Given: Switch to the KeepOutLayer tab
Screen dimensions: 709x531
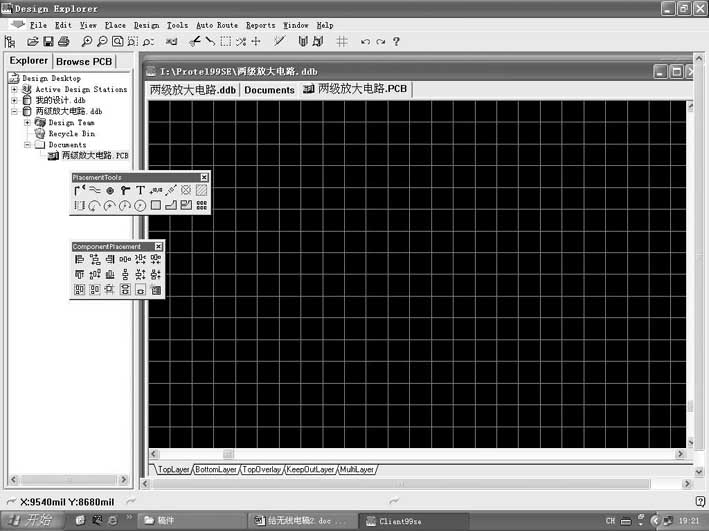Looking at the screenshot, I should 311,468.
